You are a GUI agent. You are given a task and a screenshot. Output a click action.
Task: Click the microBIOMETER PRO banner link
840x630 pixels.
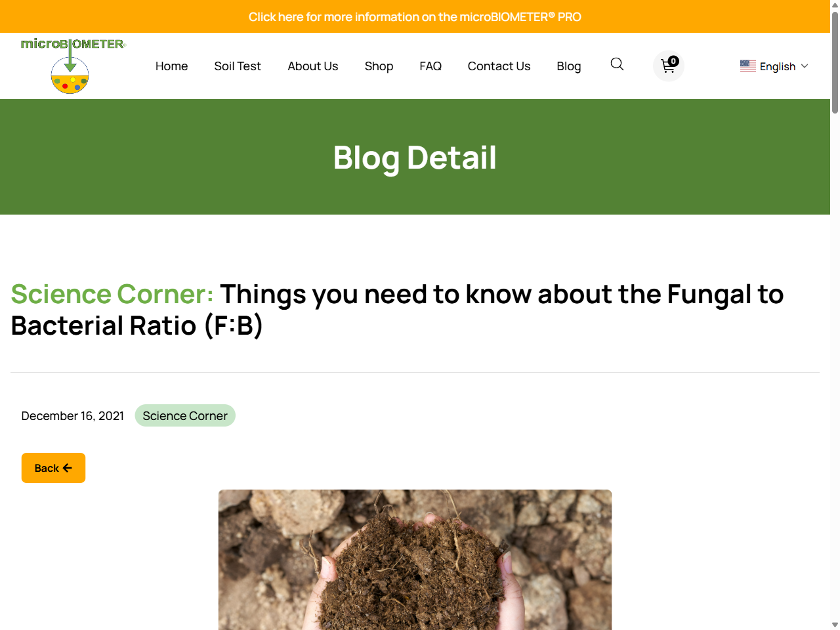pos(415,16)
